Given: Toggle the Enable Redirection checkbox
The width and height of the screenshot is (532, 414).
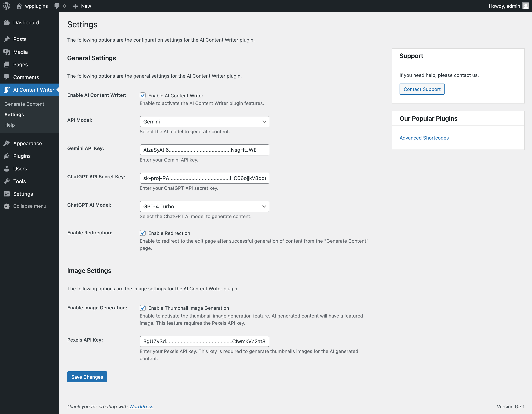Looking at the screenshot, I should pos(142,233).
